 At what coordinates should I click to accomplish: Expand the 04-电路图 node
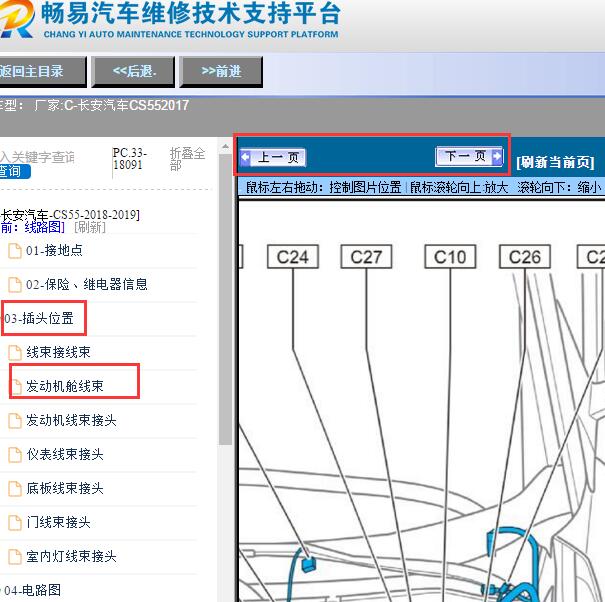[33, 590]
